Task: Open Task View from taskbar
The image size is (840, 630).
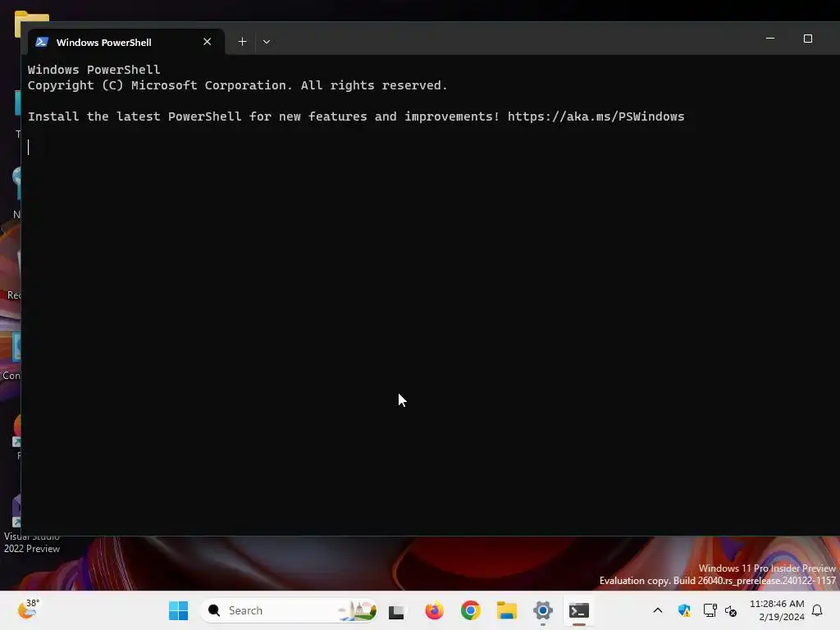Action: tap(396, 610)
